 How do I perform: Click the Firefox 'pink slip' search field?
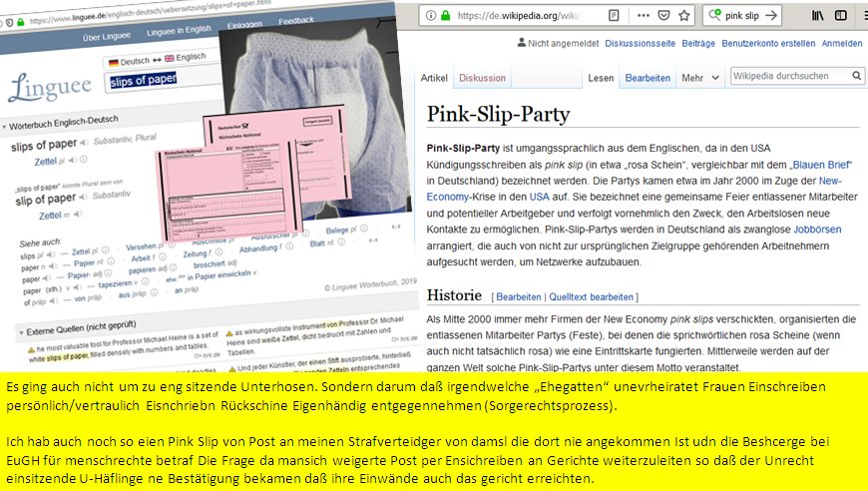(741, 16)
